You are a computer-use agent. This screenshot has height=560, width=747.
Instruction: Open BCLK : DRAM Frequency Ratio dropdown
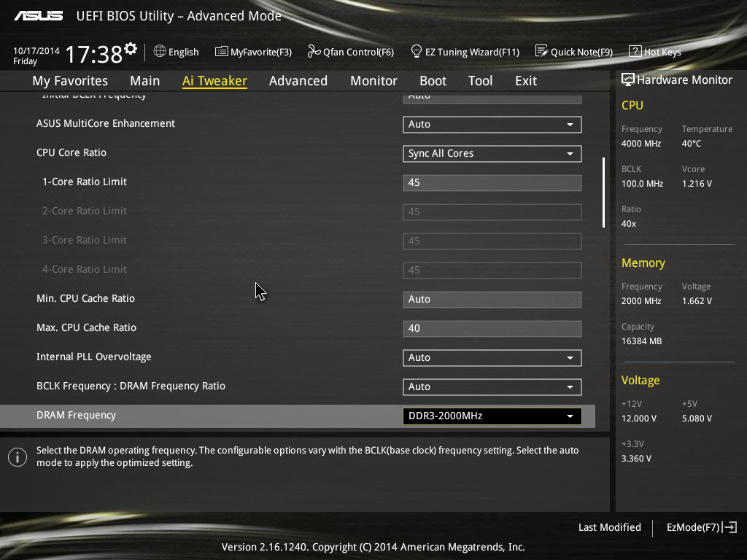492,386
